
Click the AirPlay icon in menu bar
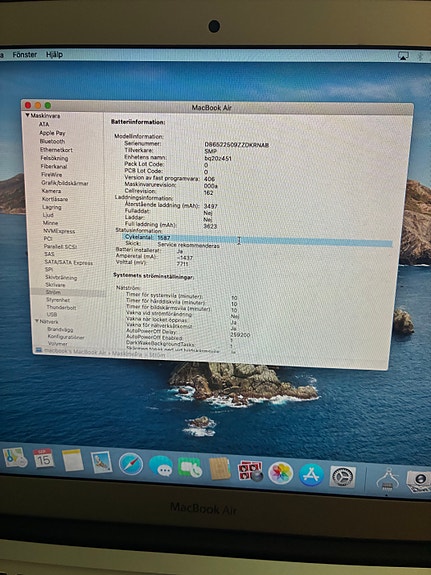pyautogui.click(x=403, y=56)
